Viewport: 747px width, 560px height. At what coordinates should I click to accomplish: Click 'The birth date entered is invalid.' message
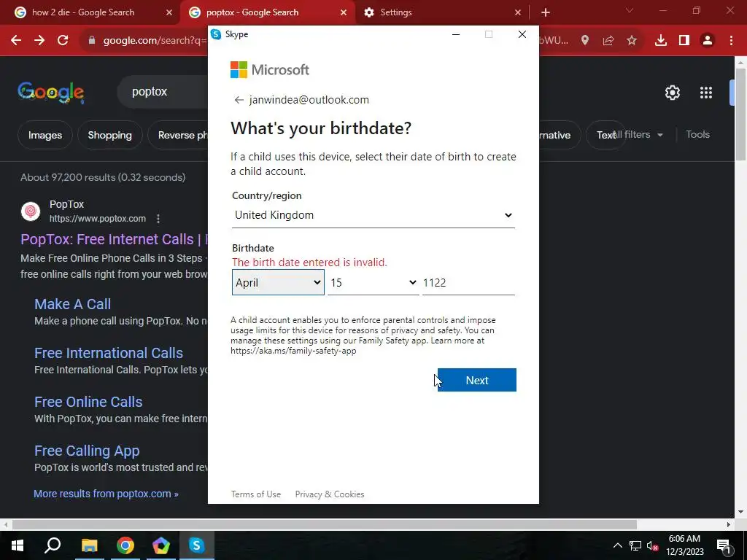[309, 262]
